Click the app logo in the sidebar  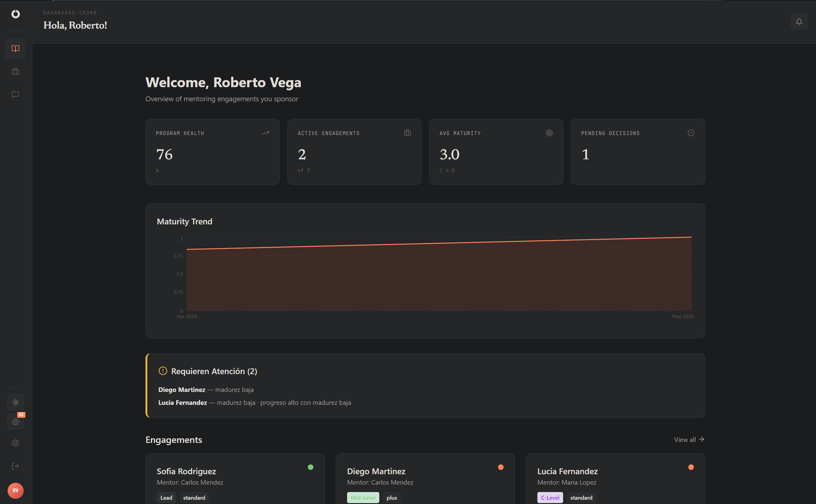pos(15,14)
